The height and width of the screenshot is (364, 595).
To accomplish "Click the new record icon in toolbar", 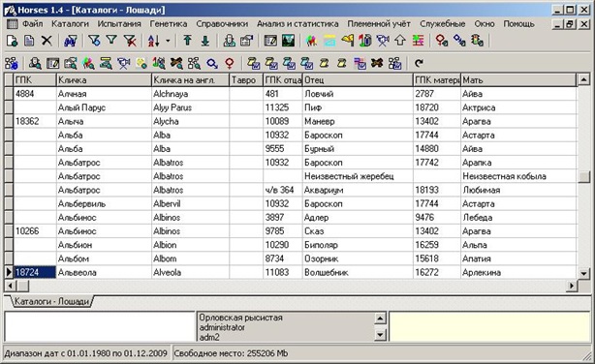I will 13,41.
